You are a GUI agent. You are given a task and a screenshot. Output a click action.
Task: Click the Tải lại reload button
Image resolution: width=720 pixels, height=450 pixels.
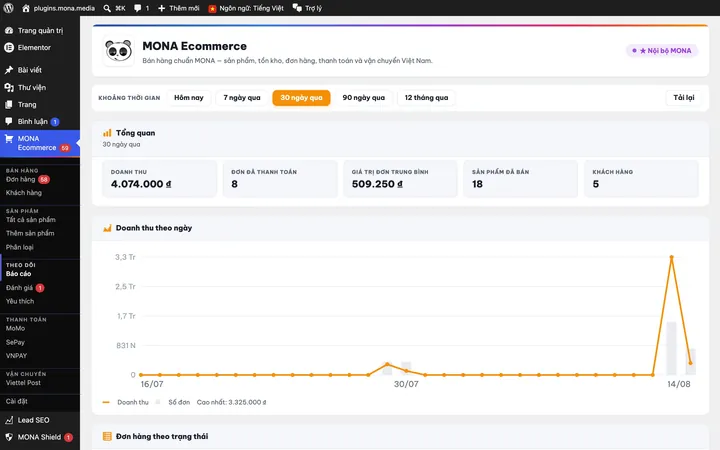683,97
